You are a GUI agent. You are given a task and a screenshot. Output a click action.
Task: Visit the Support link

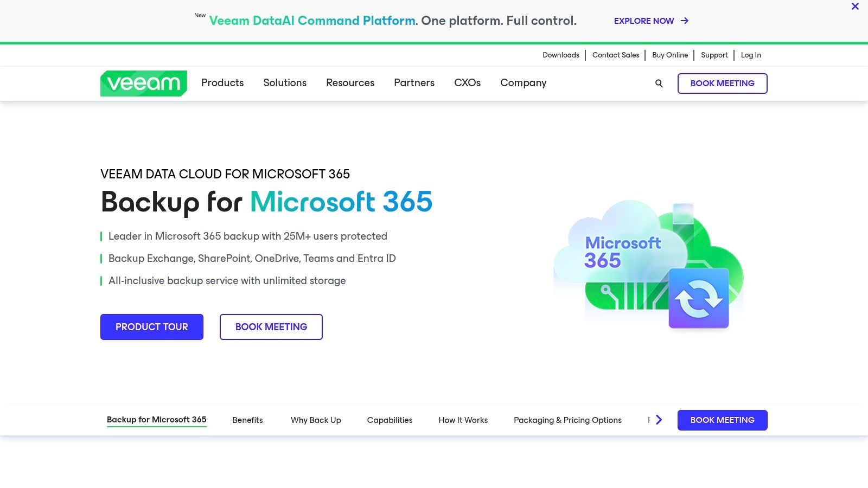point(714,55)
